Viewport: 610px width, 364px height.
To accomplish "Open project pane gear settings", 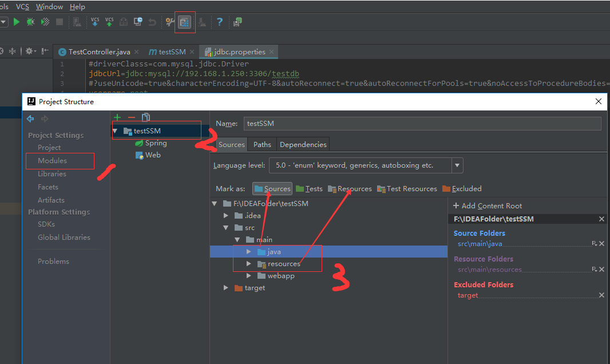I will pos(30,51).
